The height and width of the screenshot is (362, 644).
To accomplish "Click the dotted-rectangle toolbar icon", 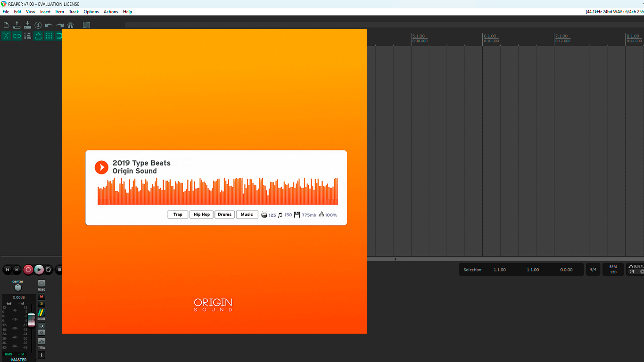I will (87, 25).
